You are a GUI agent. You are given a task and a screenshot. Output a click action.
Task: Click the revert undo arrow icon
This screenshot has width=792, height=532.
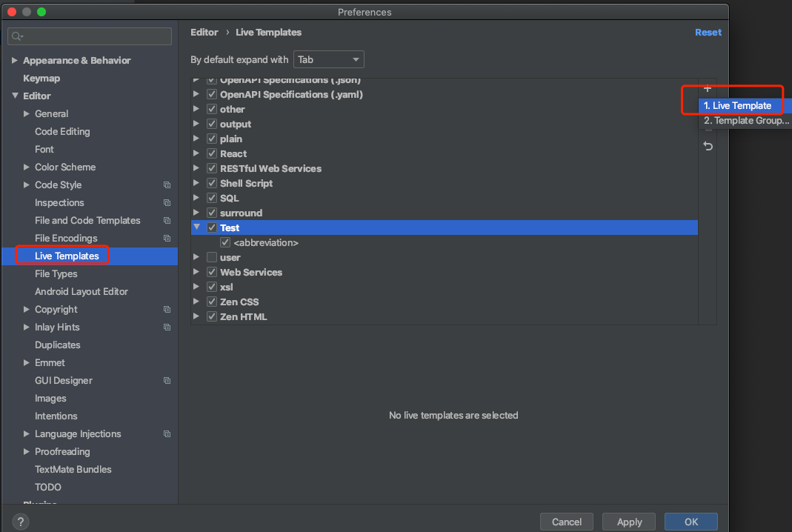708,146
